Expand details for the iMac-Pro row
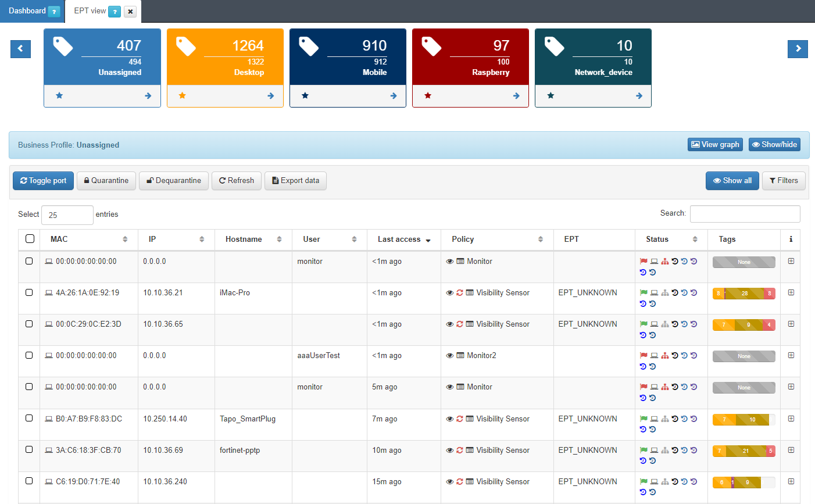The height and width of the screenshot is (504, 815). point(791,292)
